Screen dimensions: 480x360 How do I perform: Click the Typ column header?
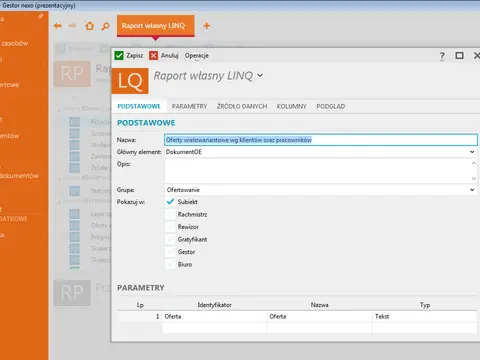[x=425, y=305]
